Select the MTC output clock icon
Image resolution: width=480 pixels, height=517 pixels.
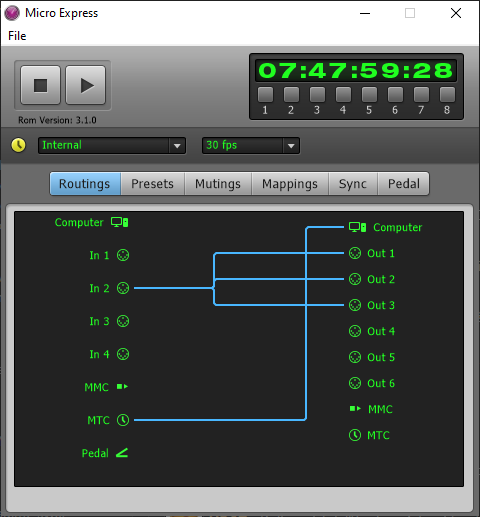(355, 435)
